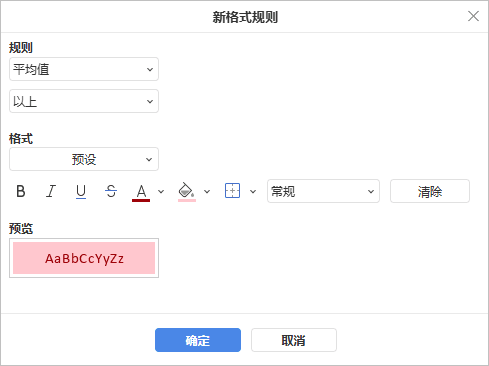This screenshot has width=489, height=366.
Task: Open the 以上 condition dropdown
Action: point(84,101)
